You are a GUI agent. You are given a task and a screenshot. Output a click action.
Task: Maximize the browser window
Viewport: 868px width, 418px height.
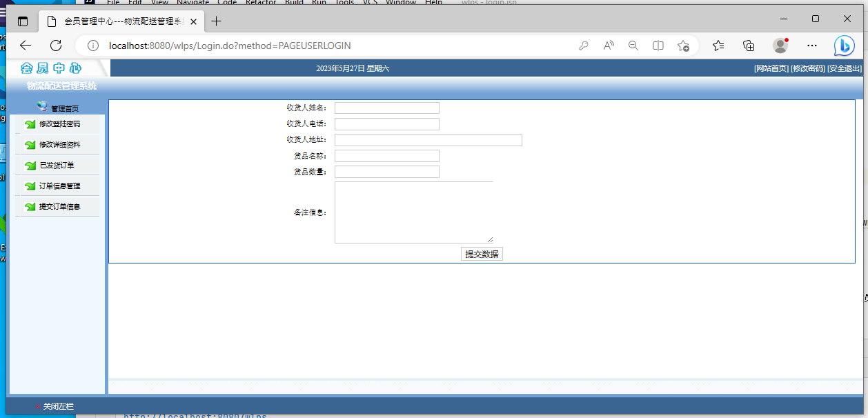tap(816, 19)
